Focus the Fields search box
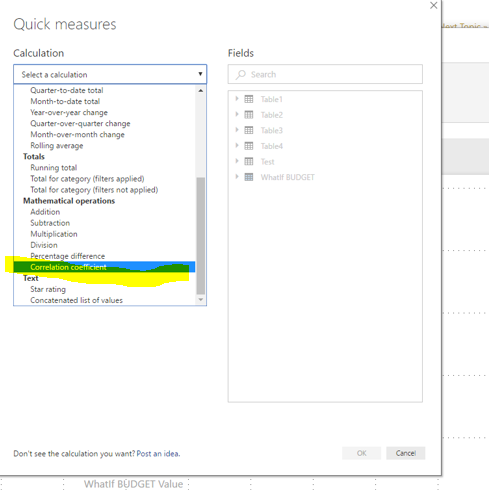489x490 pixels. [x=325, y=74]
